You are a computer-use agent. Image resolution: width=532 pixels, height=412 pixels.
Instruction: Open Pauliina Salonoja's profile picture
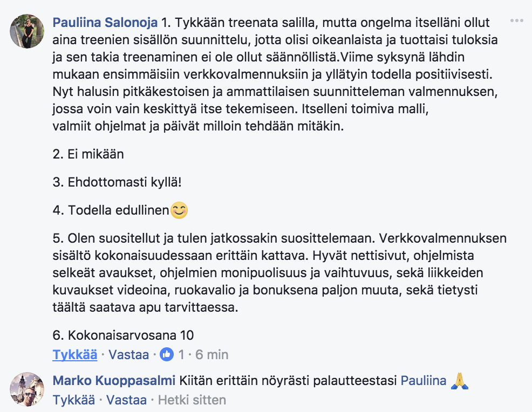(27, 31)
